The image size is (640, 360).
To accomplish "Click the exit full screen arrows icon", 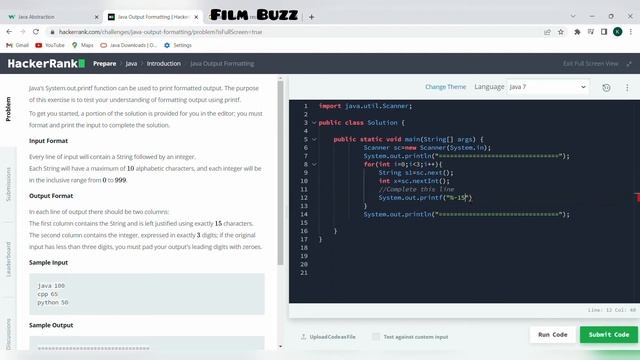I will coord(629,64).
